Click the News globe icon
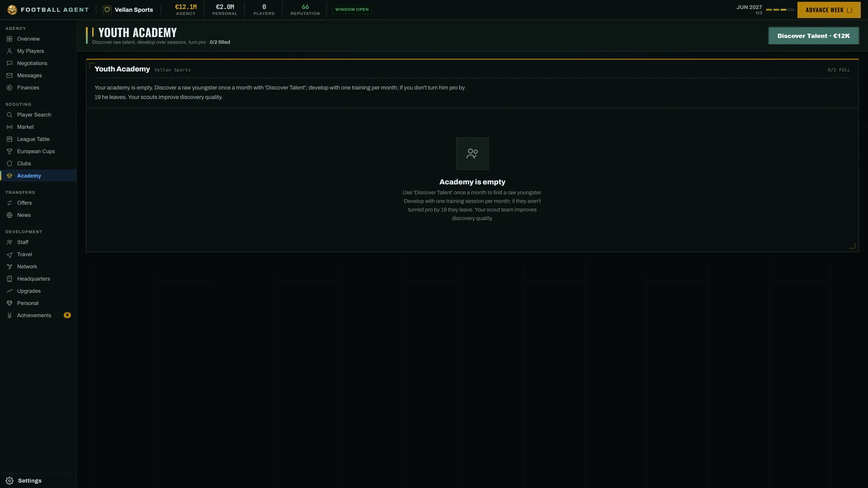Image resolution: width=868 pixels, height=488 pixels. pyautogui.click(x=9, y=215)
